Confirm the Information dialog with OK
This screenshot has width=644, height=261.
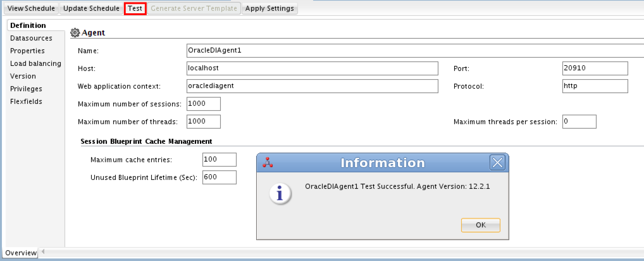481,226
